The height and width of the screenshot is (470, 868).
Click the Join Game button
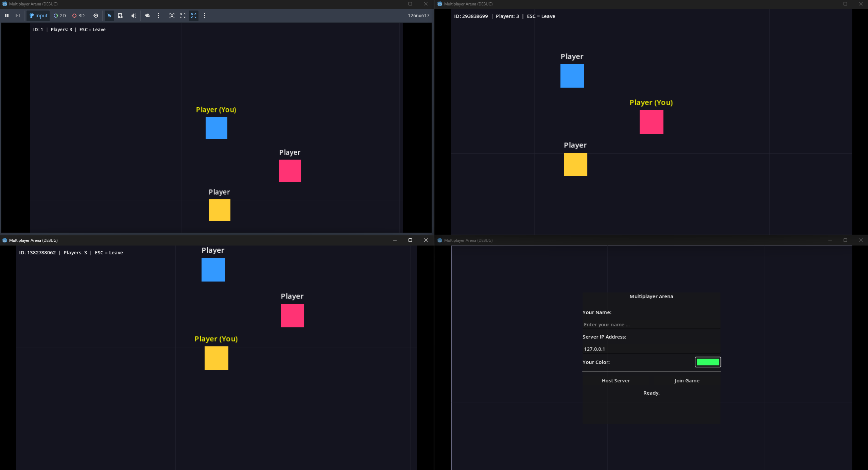click(x=687, y=381)
